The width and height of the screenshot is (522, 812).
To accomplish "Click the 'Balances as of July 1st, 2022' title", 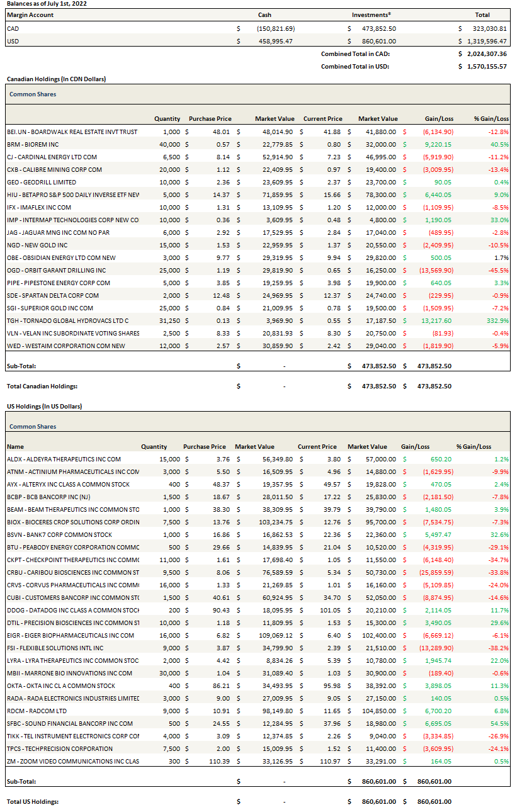I will pyautogui.click(x=47, y=4).
